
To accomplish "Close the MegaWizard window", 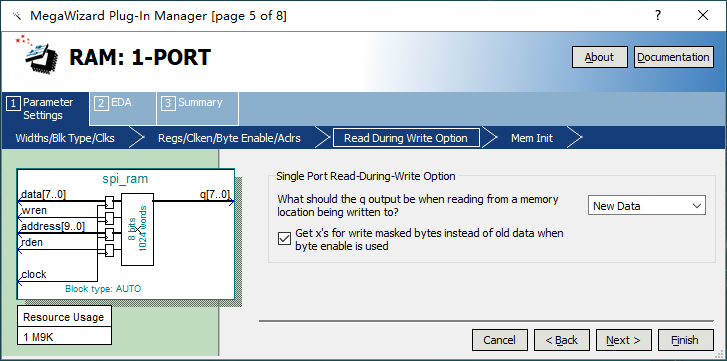I will click(x=703, y=15).
